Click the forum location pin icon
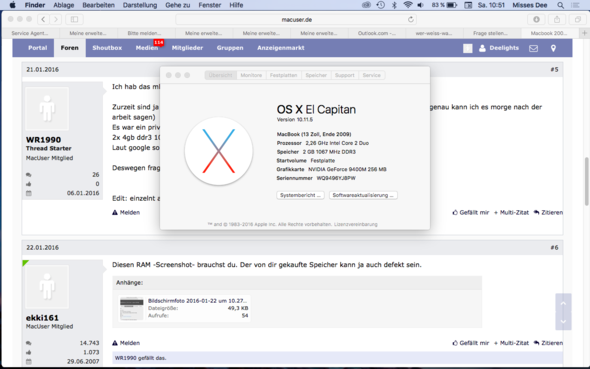 point(553,48)
